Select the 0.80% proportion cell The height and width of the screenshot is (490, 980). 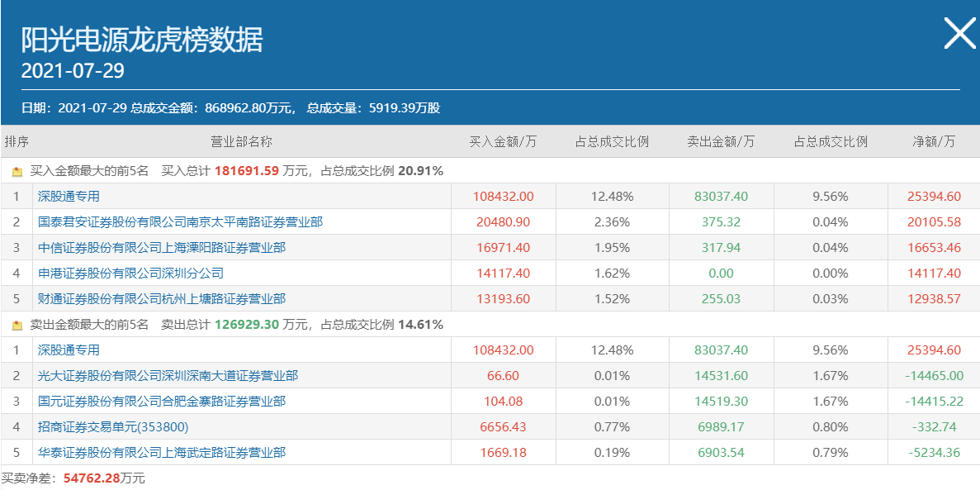click(830, 427)
